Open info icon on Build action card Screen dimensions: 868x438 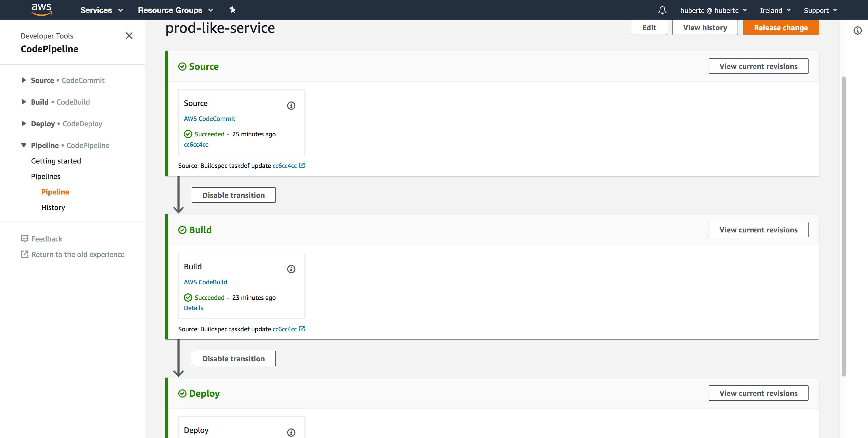click(291, 269)
